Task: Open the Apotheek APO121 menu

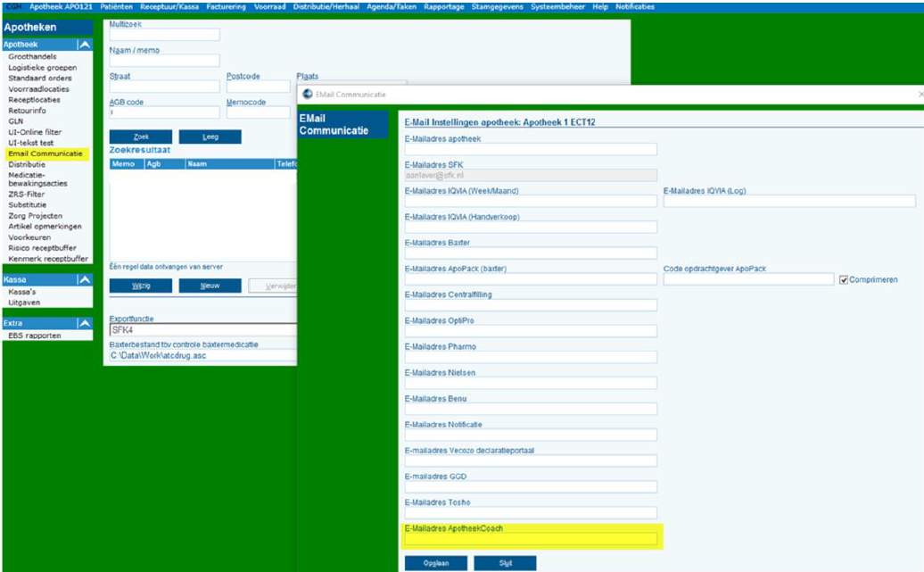Action: (x=61, y=6)
